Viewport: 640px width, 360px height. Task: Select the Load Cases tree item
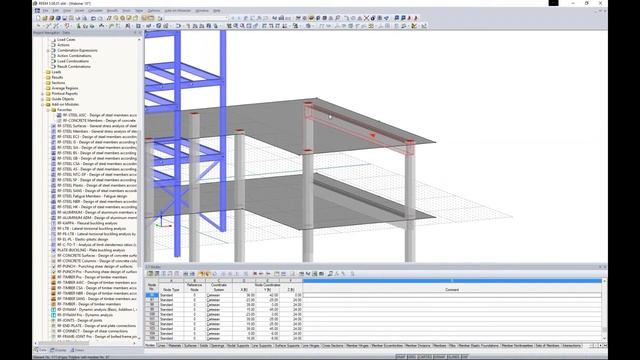66,40
